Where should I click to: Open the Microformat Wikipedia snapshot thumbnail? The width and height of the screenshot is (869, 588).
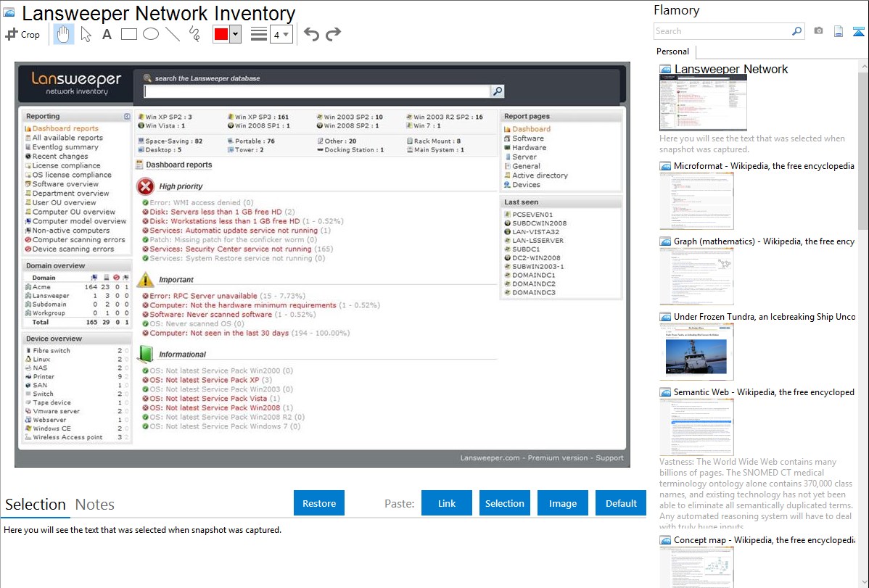696,201
